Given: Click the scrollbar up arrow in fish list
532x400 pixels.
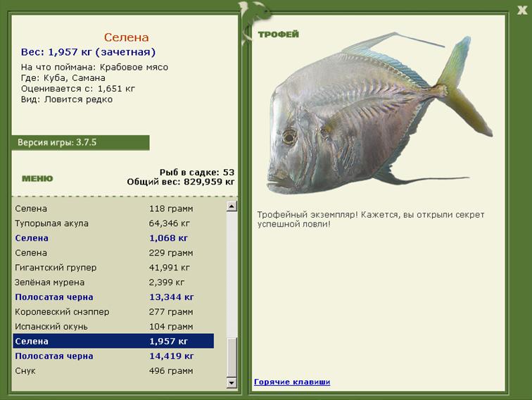Looking at the screenshot, I should (x=231, y=206).
